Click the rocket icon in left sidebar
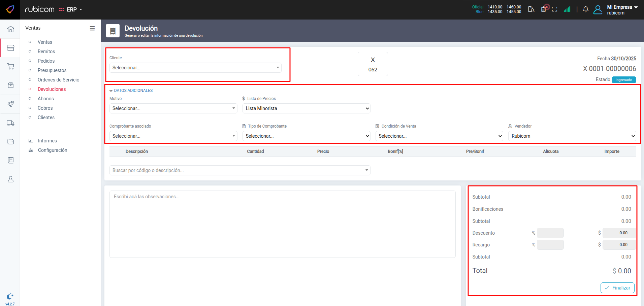Image resolution: width=644 pixels, height=306 pixels. tap(10, 104)
